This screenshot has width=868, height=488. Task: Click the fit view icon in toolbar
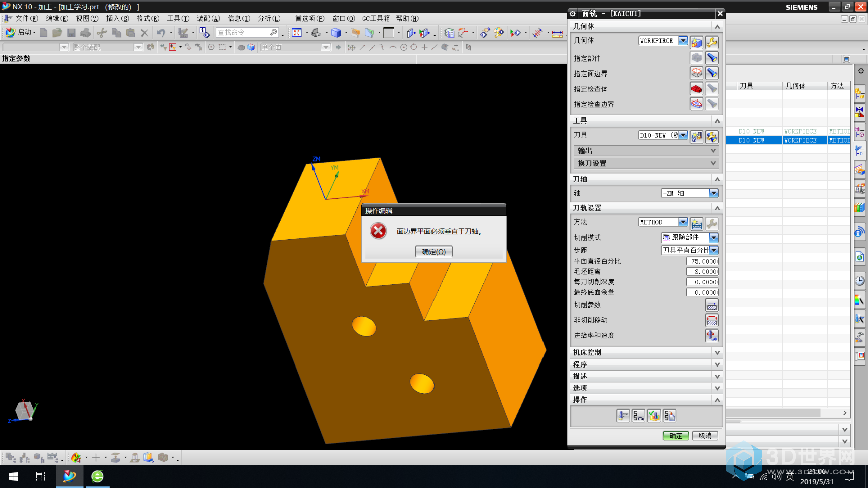[297, 33]
